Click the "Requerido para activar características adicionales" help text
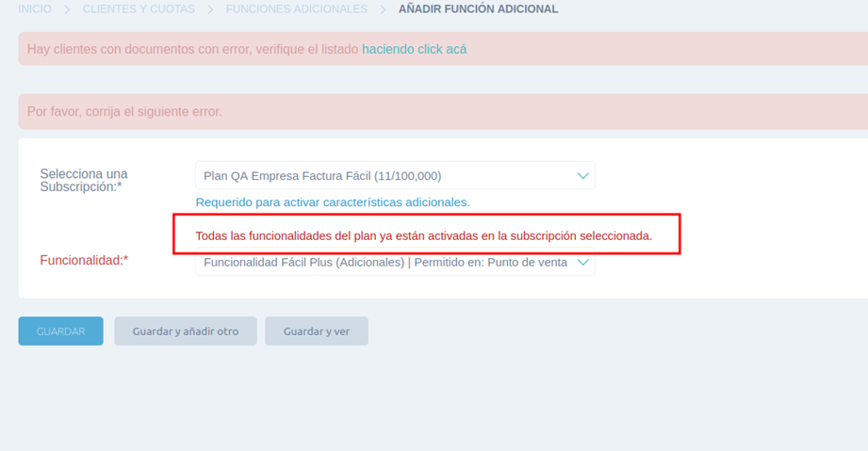The width and height of the screenshot is (868, 451). tap(333, 202)
